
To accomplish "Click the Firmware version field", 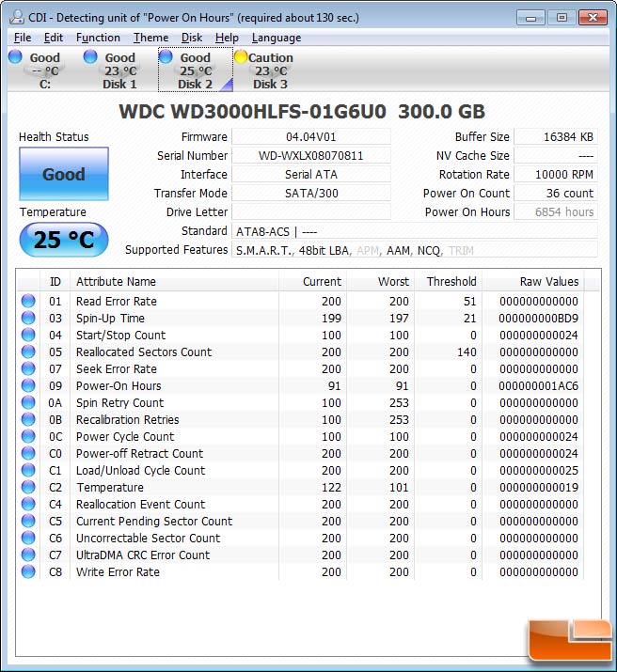I will (x=310, y=137).
